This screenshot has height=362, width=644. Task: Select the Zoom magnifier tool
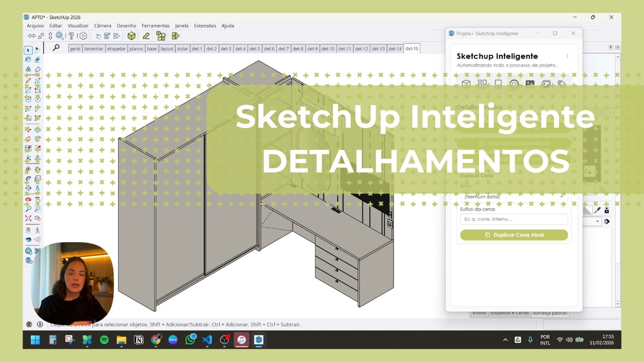28,209
